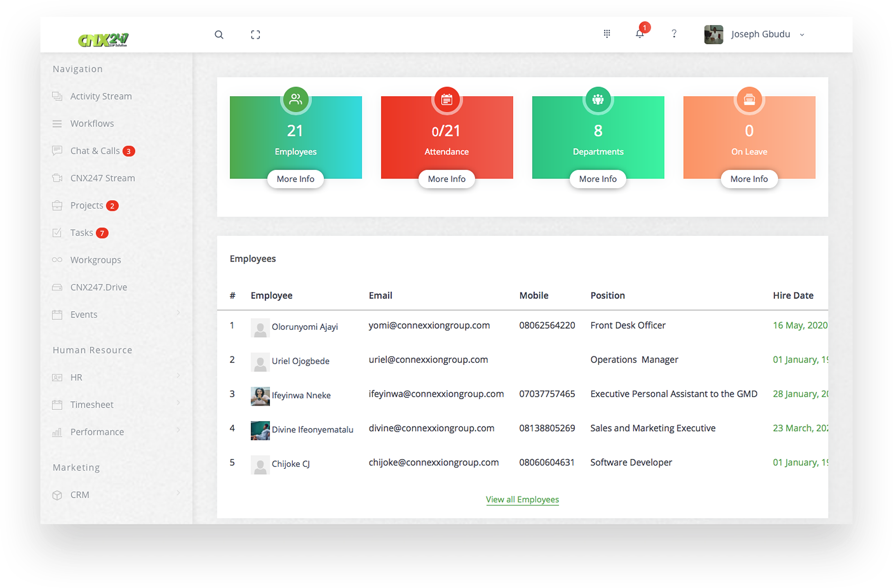Click the search magnifier icon
Viewport: 893px width, 588px height.
pos(219,35)
